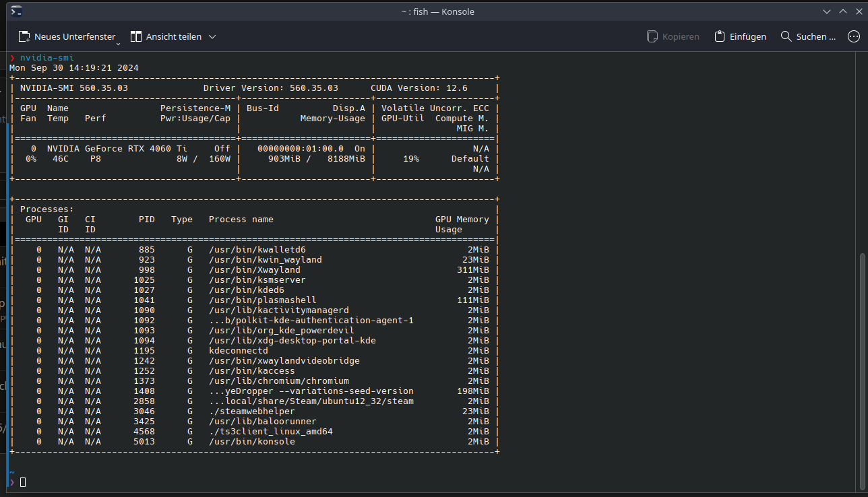Click the 8W / 160W power usage
Viewport: 868px width, 497px height.
[x=204, y=159]
